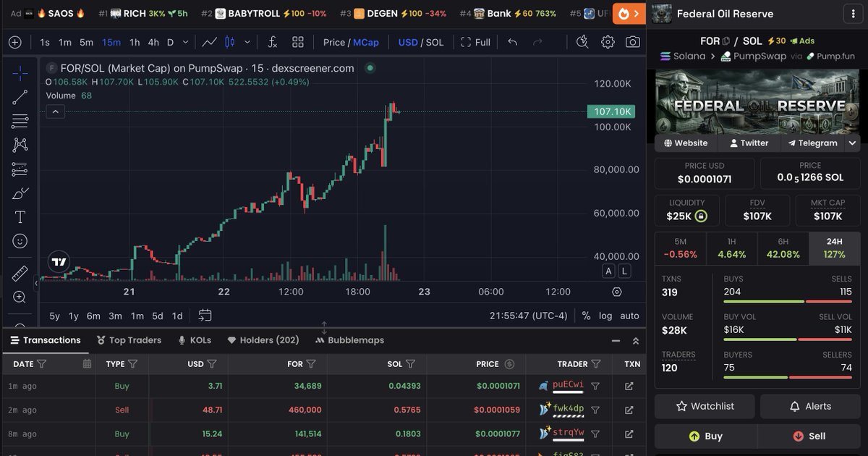Filter trades by trader fwk4dp
The image size is (868, 456).
click(x=595, y=410)
